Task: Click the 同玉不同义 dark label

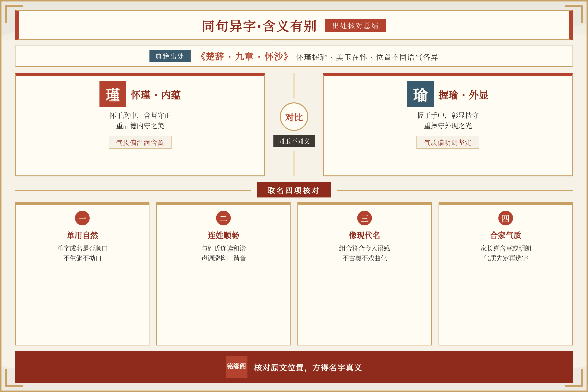Action: [294, 141]
